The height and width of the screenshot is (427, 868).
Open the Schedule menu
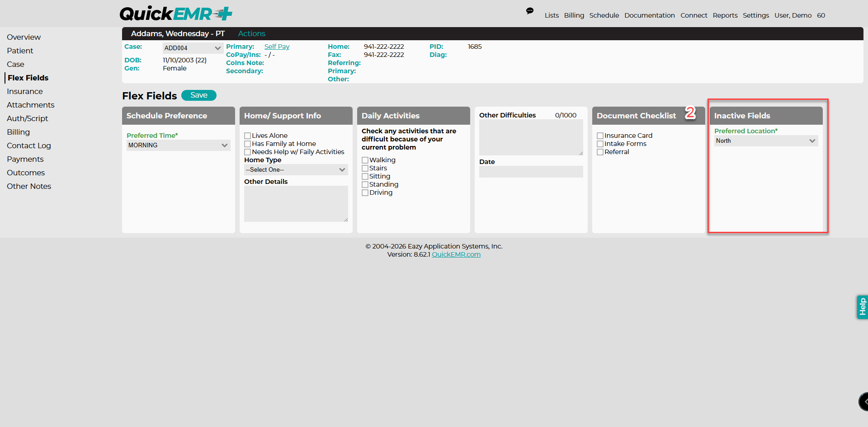(x=604, y=15)
